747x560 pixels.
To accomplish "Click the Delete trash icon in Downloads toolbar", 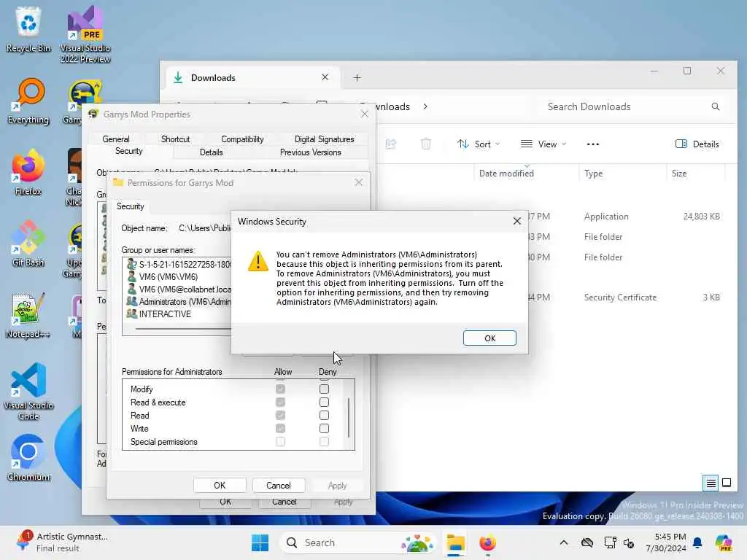I will (426, 144).
